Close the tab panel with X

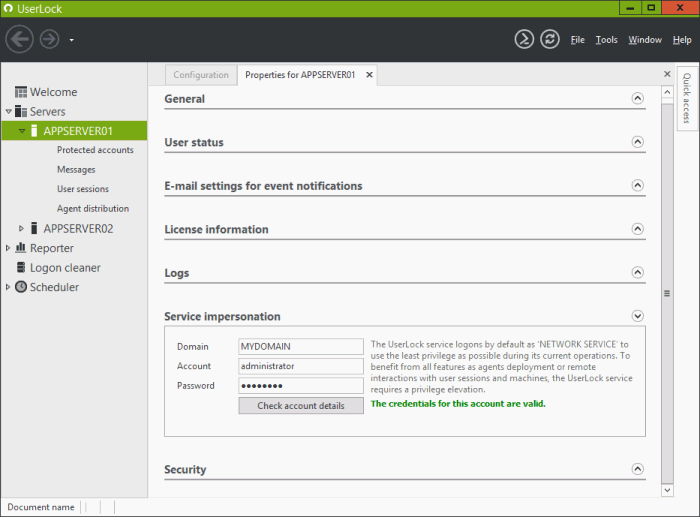(x=667, y=74)
